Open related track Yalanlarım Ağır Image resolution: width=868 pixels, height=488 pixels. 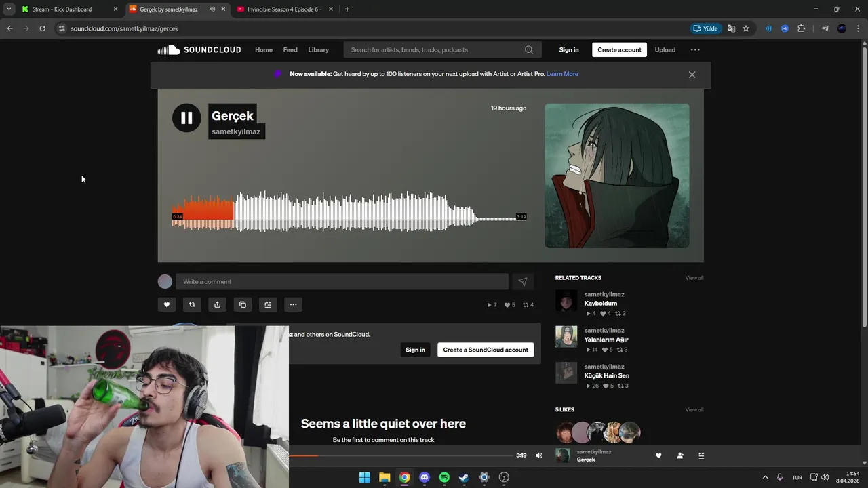(606, 340)
